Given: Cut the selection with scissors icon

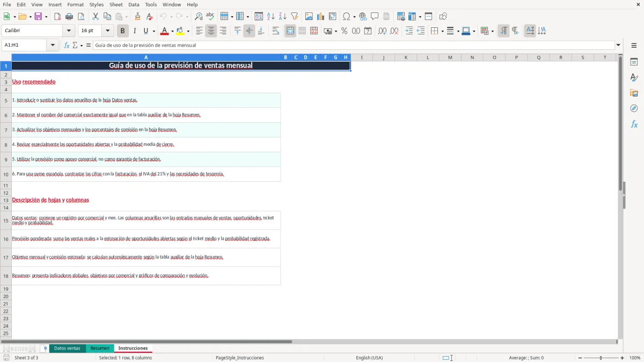Looking at the screenshot, I should [96, 17].
